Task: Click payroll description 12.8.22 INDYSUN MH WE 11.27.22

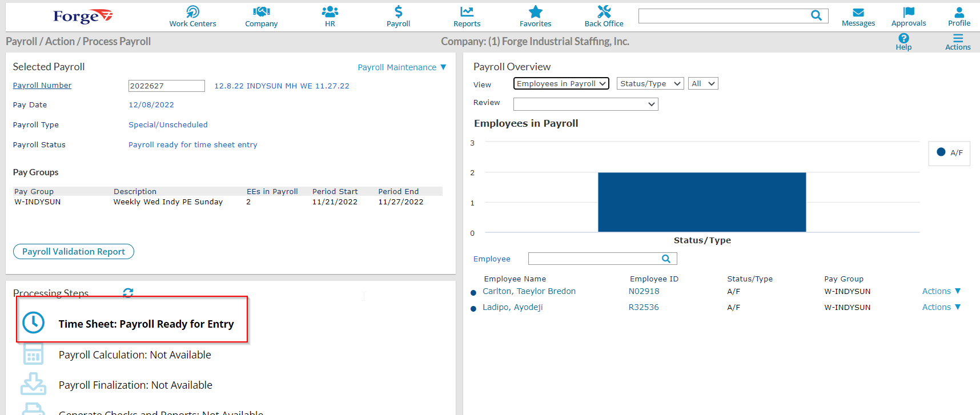Action: [x=282, y=86]
